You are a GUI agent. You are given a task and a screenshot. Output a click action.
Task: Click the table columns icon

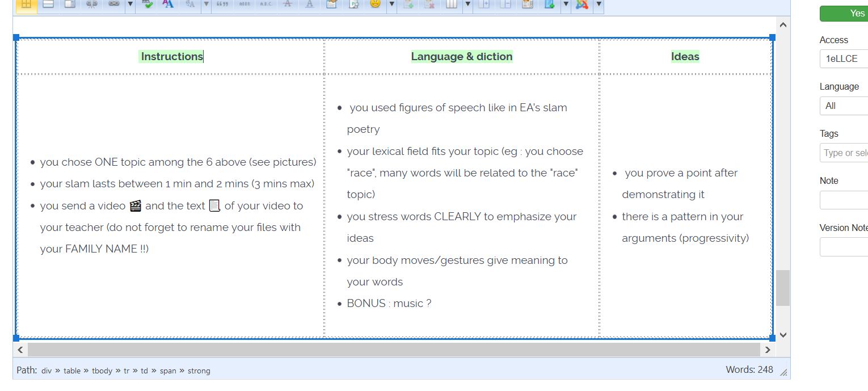(x=452, y=5)
